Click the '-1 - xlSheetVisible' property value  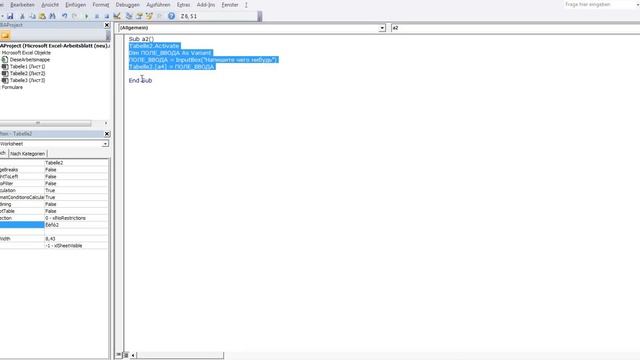coord(76,246)
